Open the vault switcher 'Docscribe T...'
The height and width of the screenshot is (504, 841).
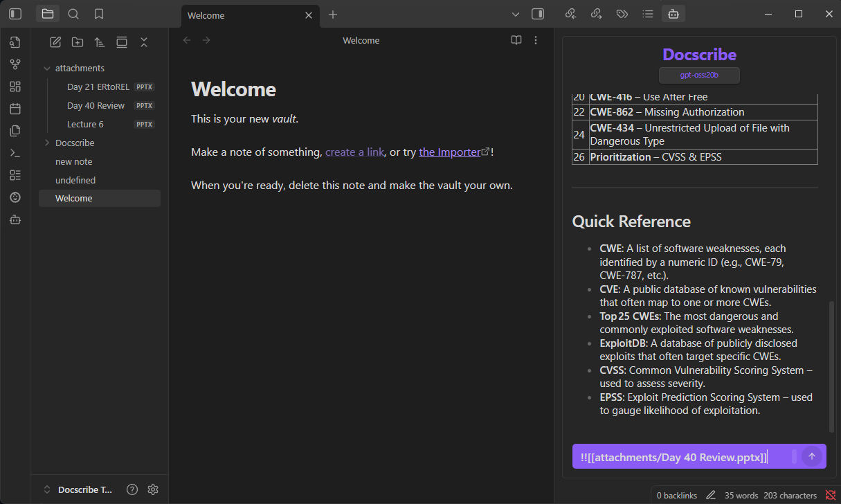78,489
